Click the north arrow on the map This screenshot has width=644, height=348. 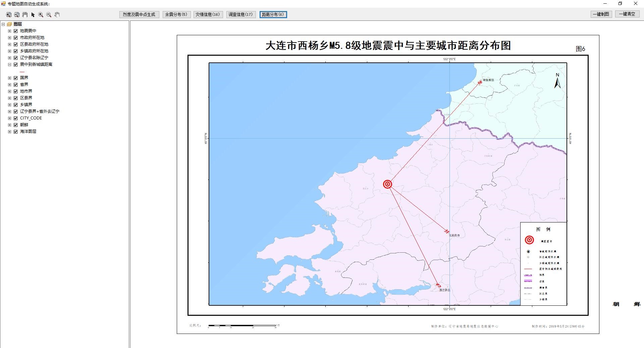click(x=557, y=81)
